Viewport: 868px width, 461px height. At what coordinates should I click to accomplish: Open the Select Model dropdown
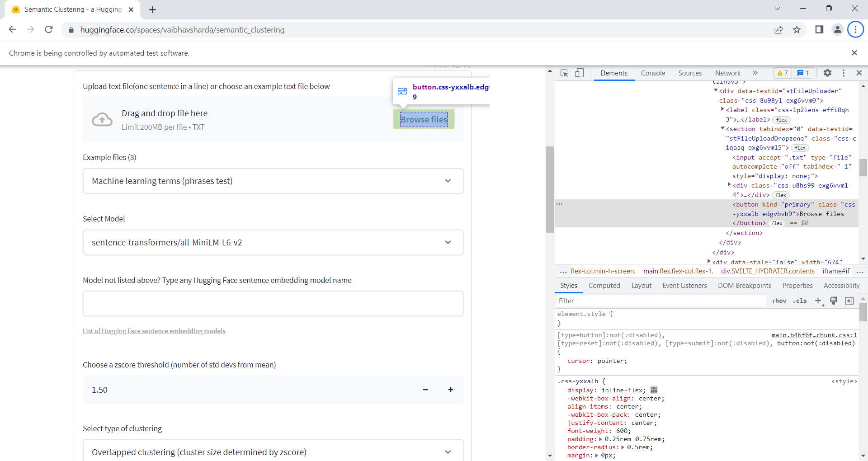point(273,243)
